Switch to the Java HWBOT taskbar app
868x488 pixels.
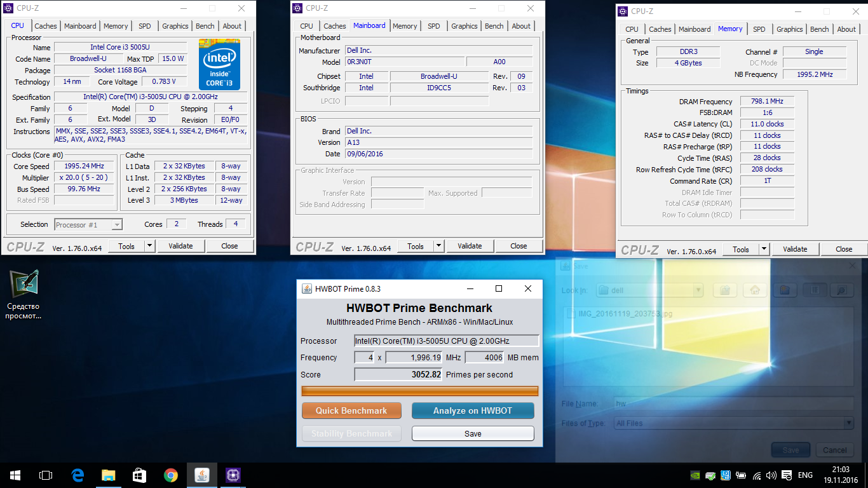coord(201,475)
